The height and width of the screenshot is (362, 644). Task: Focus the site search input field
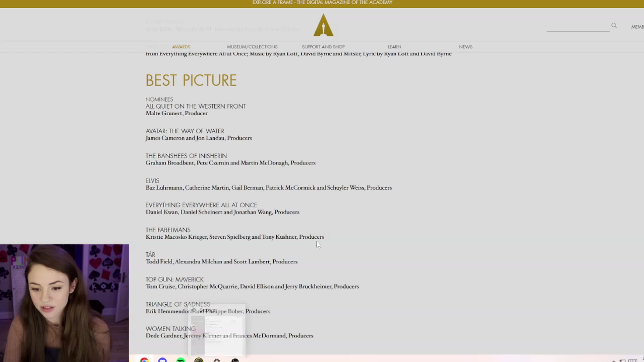578,26
